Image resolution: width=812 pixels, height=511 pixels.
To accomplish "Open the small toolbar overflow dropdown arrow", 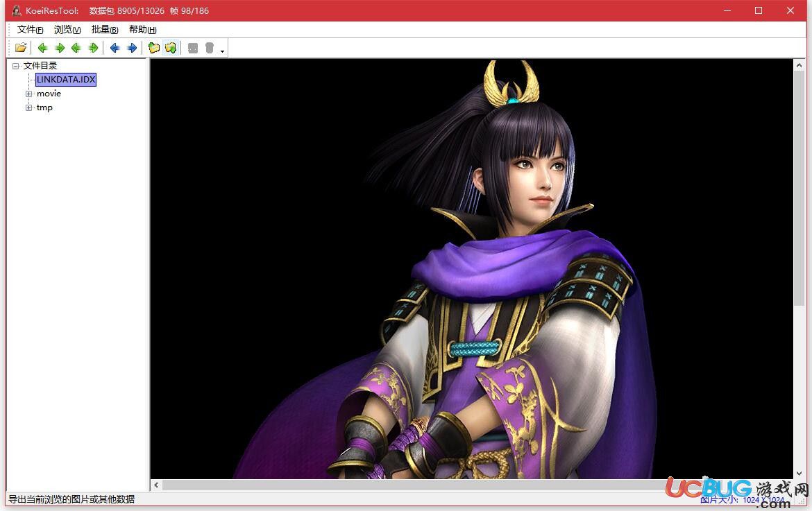I will pyautogui.click(x=222, y=51).
